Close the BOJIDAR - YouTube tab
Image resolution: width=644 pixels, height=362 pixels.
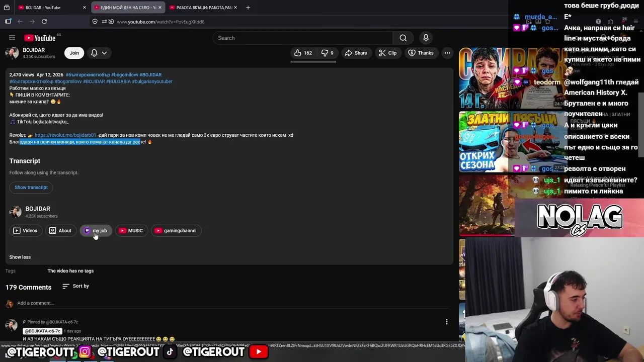coord(84,8)
